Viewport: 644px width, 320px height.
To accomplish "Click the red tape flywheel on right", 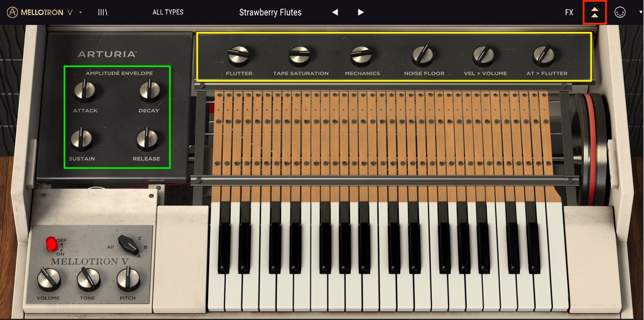I will click(590, 149).
